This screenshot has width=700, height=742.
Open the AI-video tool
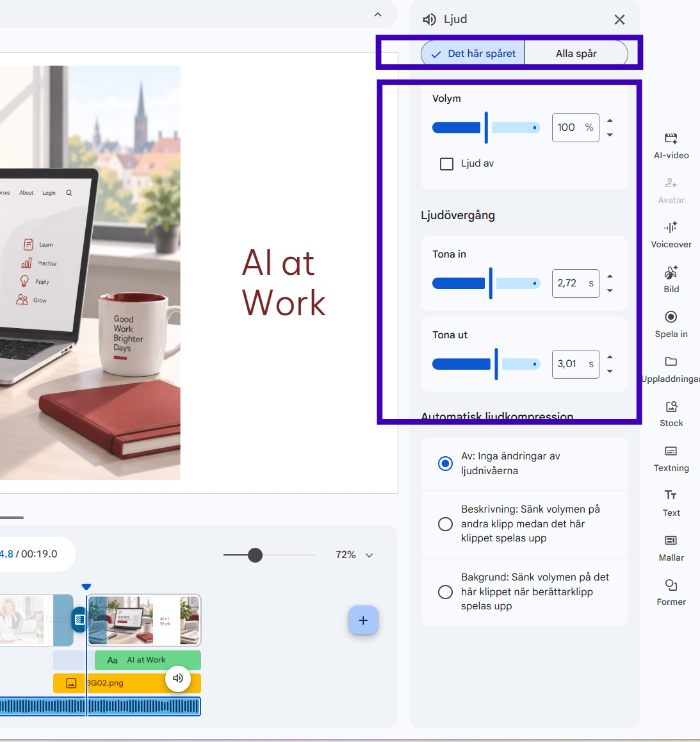(671, 145)
